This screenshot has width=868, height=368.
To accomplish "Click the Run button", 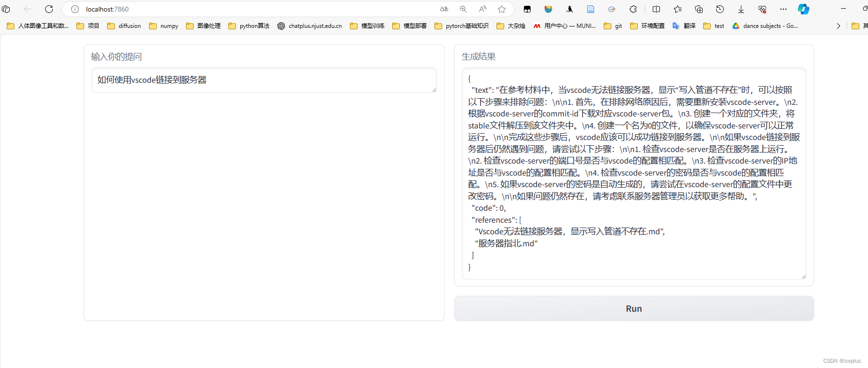I will point(634,309).
